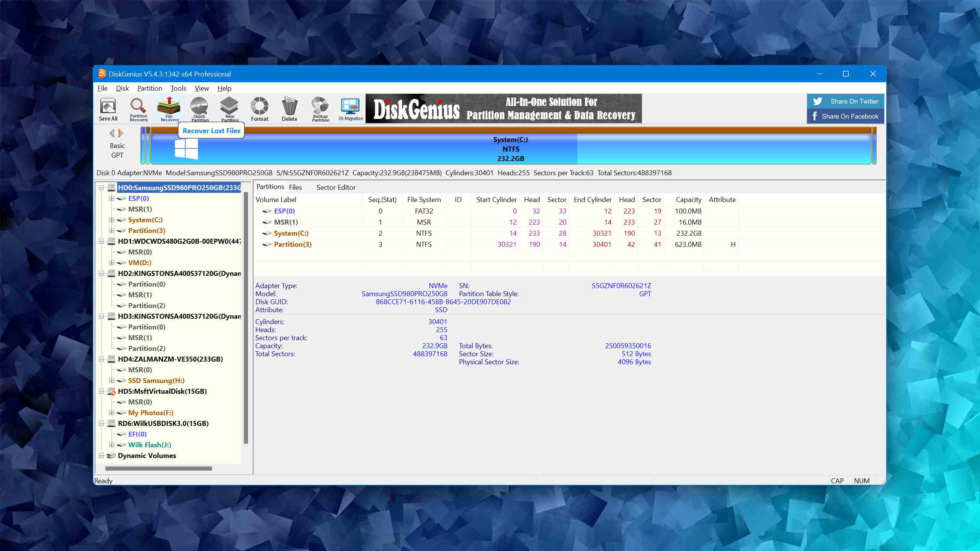
Task: Expand the Partition(3) node under HD0
Action: pyautogui.click(x=111, y=230)
